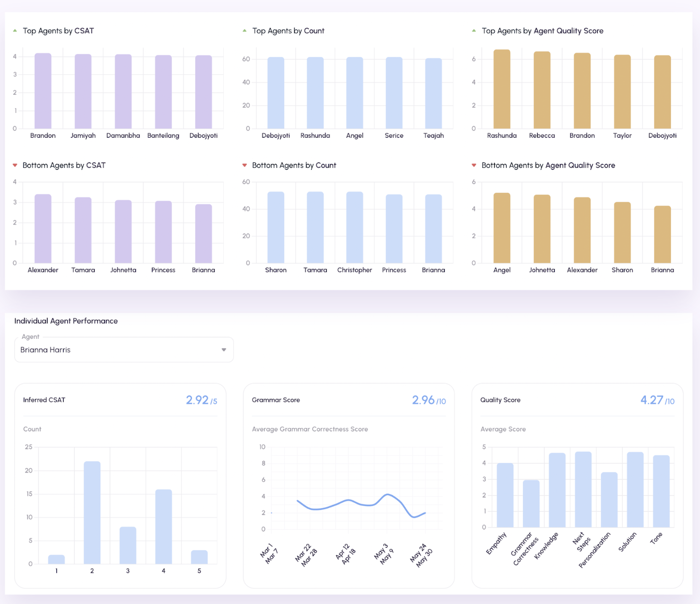The image size is (700, 604).
Task: Click the dropdown arrow in the Agent selector
Action: (224, 350)
